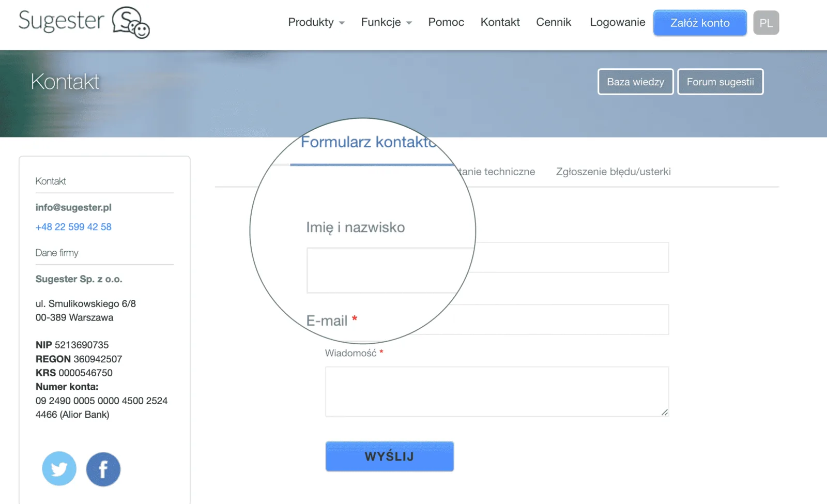The height and width of the screenshot is (504, 827).
Task: Click the Sugester Sp. z o.o. company name
Action: click(x=79, y=279)
